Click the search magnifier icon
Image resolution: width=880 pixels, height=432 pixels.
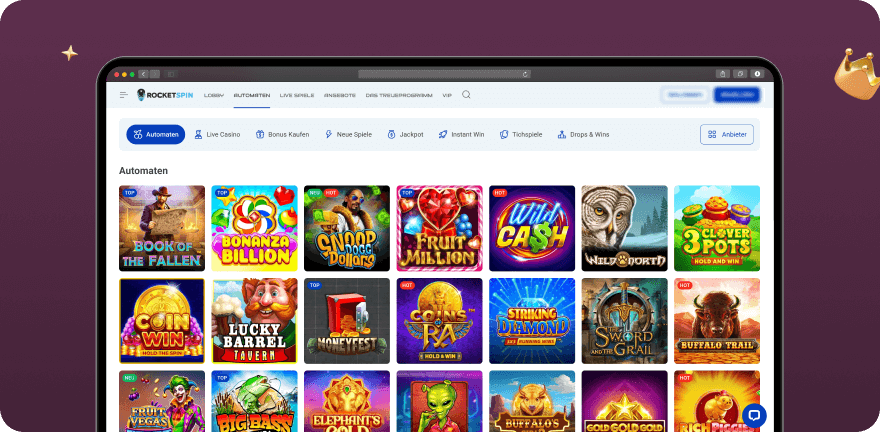(466, 95)
